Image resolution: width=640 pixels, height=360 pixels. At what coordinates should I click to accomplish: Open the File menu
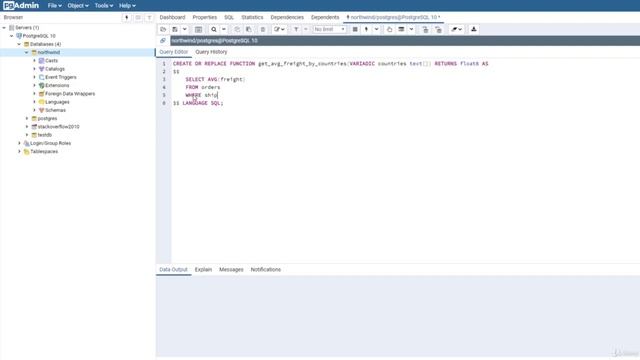coord(54,6)
